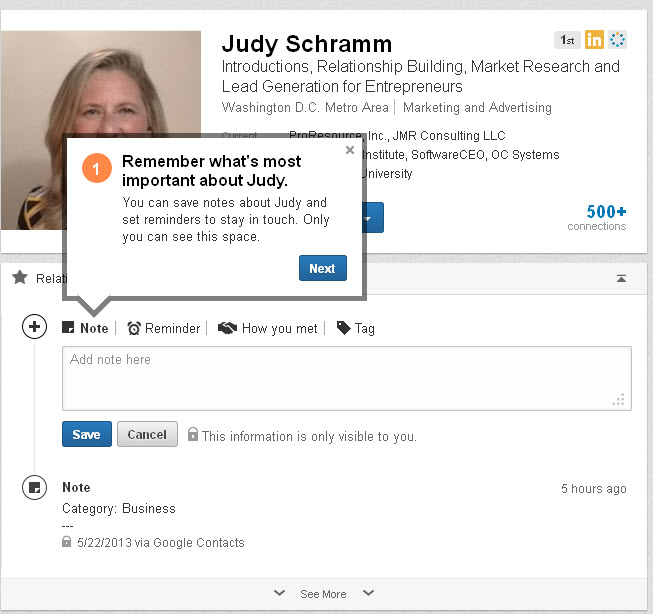Image resolution: width=653 pixels, height=614 pixels.
Task: Click 5/22/2013 via Google Contacts text
Action: (161, 543)
